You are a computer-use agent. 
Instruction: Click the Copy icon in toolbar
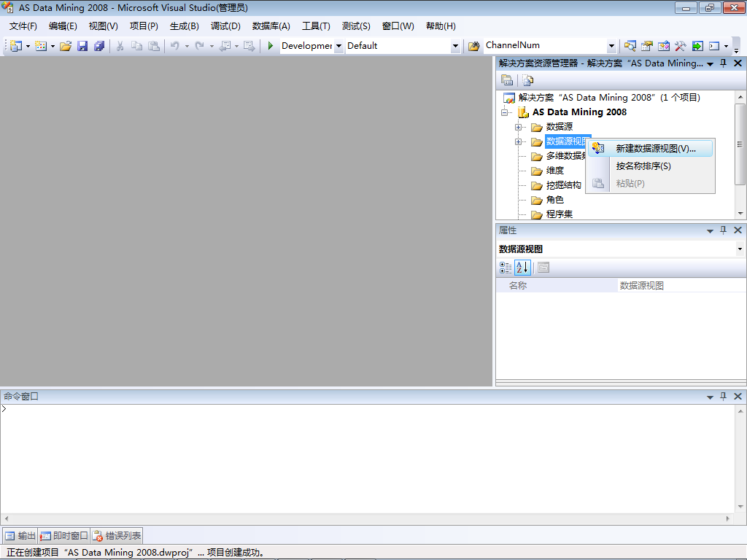[136, 46]
